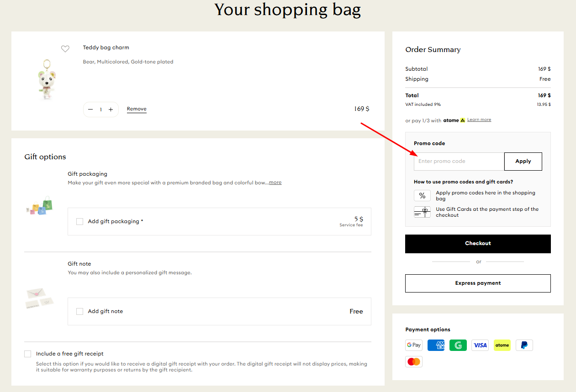
Task: Enable Add gift packaging option
Action: point(79,221)
